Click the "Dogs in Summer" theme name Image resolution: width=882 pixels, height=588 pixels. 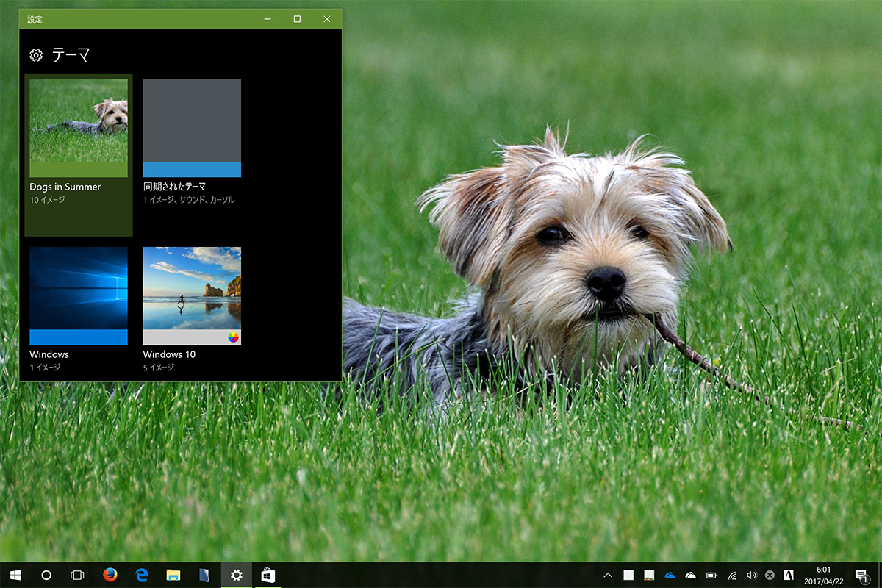65,187
